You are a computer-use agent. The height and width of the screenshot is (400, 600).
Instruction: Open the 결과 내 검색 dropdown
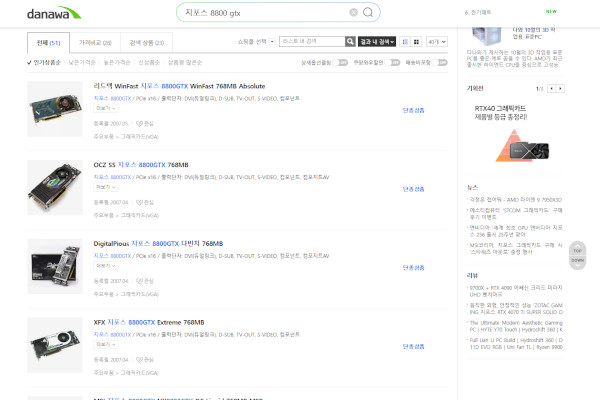(x=377, y=41)
